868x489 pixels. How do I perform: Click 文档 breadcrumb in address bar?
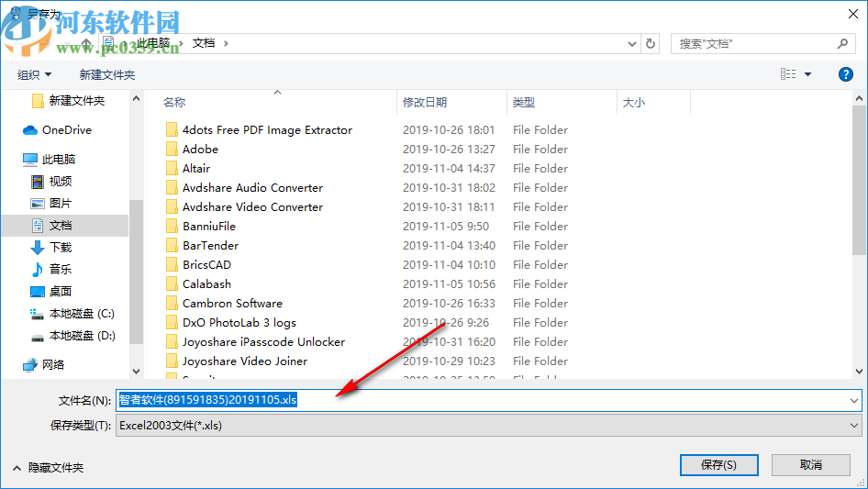203,43
